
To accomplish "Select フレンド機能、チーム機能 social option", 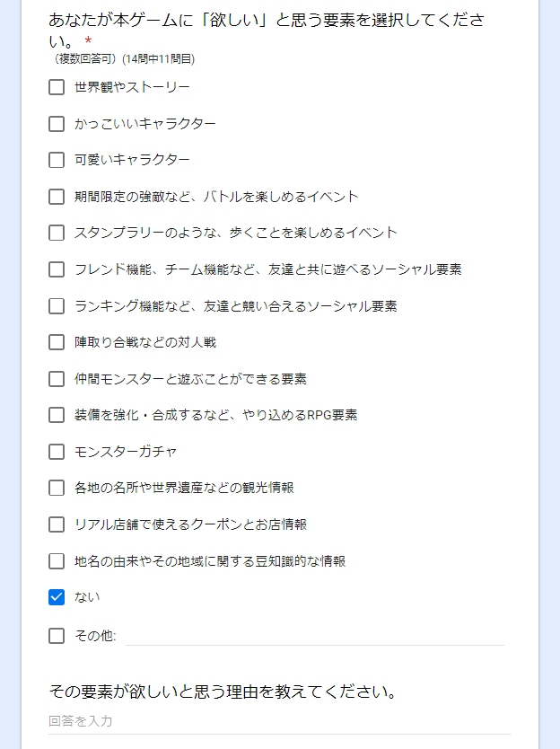I will point(57,269).
